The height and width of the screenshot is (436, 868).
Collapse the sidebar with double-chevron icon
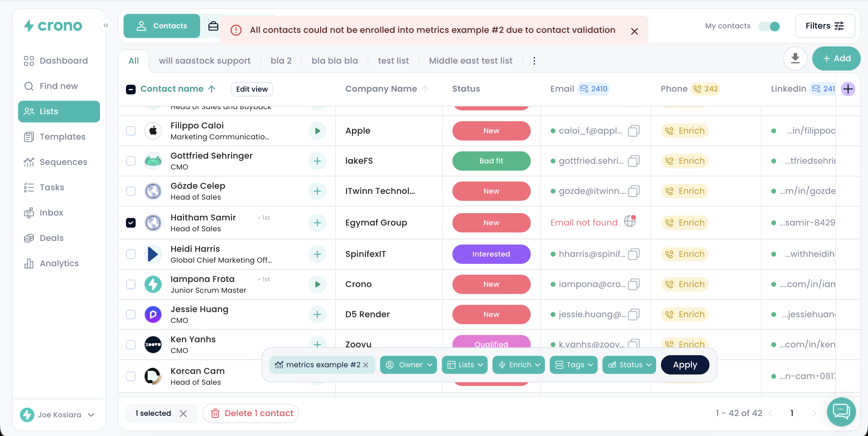[106, 26]
